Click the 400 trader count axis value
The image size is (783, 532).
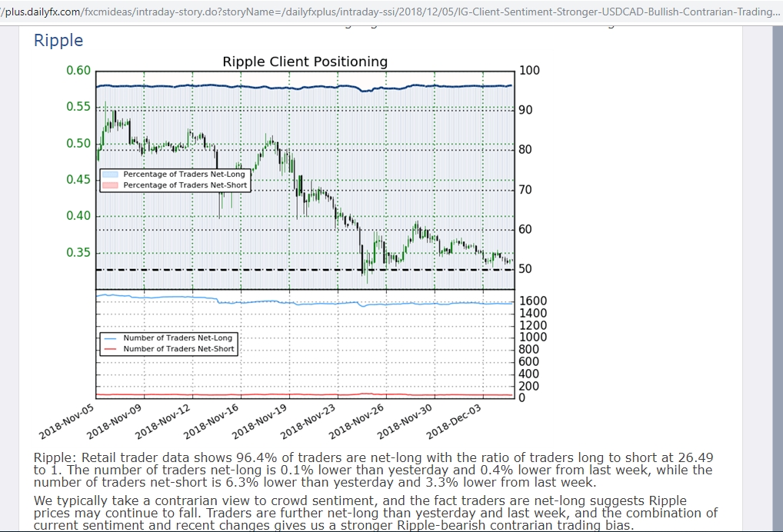coord(529,374)
